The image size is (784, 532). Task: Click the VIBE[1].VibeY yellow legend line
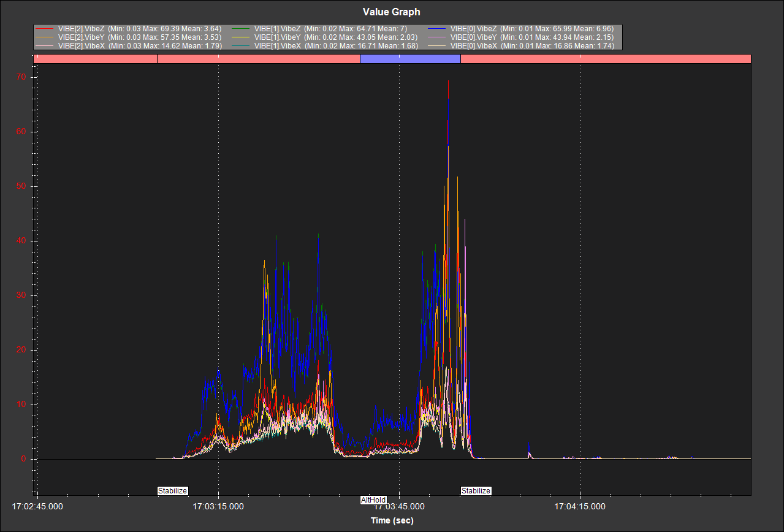coord(241,37)
